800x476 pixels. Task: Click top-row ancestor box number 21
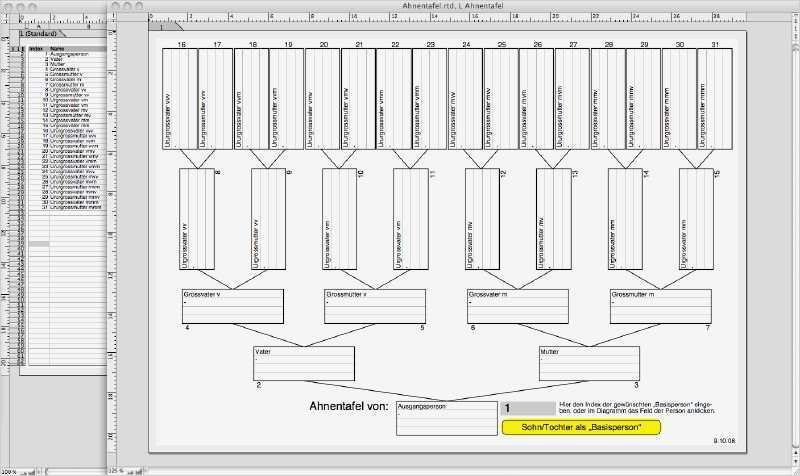[x=358, y=99]
